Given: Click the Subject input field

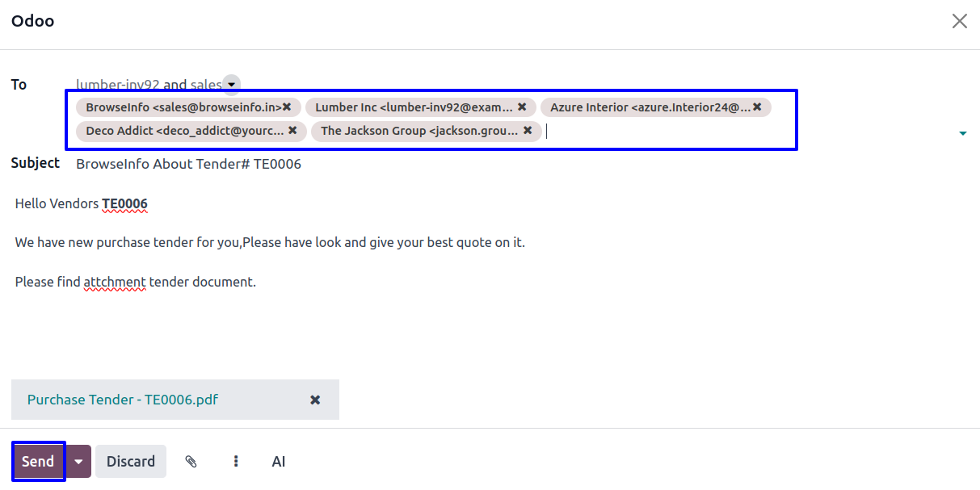Looking at the screenshot, I should pos(485,164).
